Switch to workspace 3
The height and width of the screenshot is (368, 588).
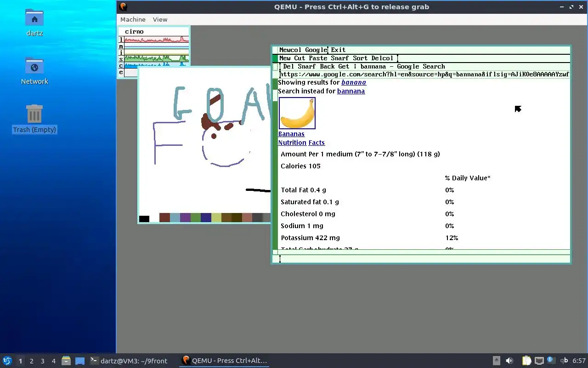[x=42, y=361]
